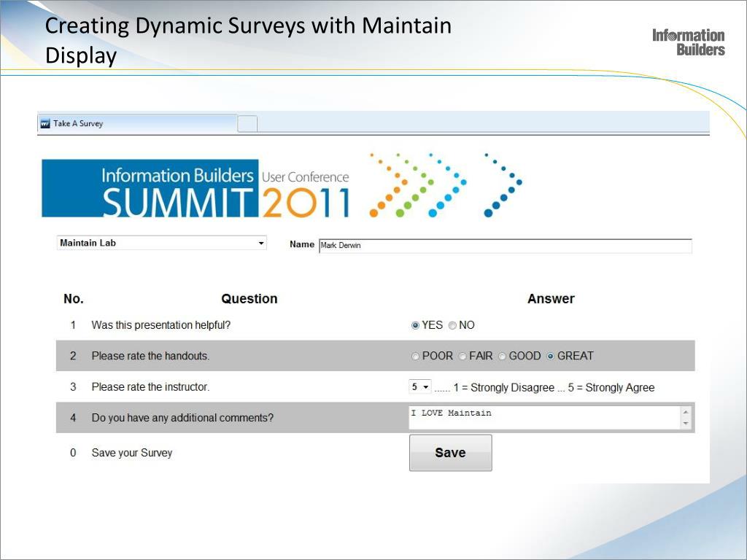Screen dimensions: 747x560
Task: Click the Information Builders Summit blue banner
Action: click(x=150, y=188)
